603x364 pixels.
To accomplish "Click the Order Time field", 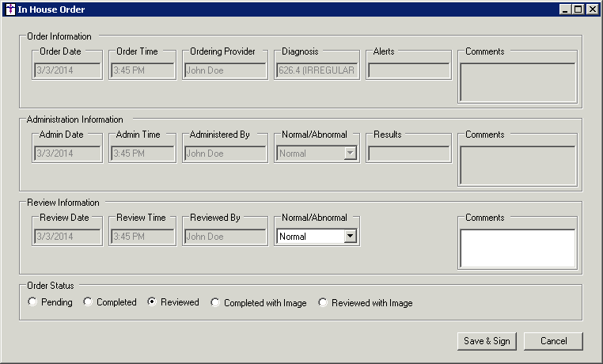I will coord(142,70).
